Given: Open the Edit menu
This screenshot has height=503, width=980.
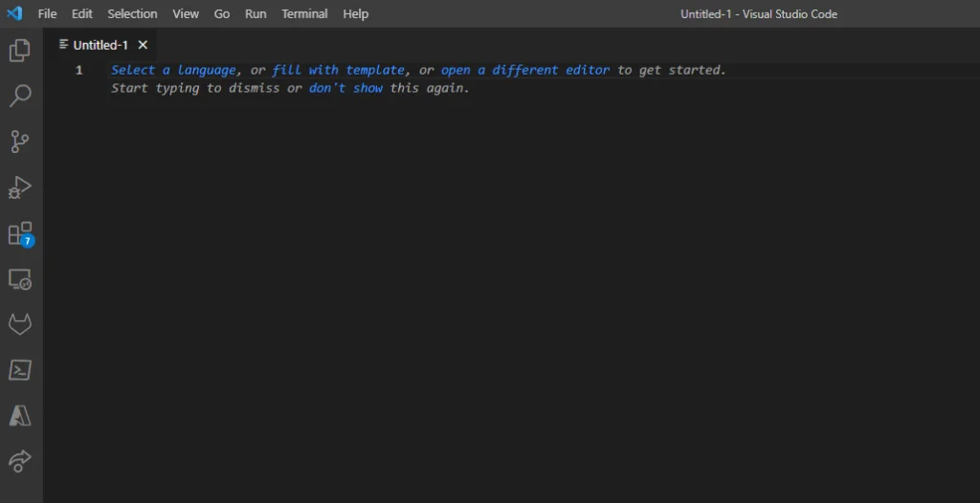Looking at the screenshot, I should click(82, 13).
